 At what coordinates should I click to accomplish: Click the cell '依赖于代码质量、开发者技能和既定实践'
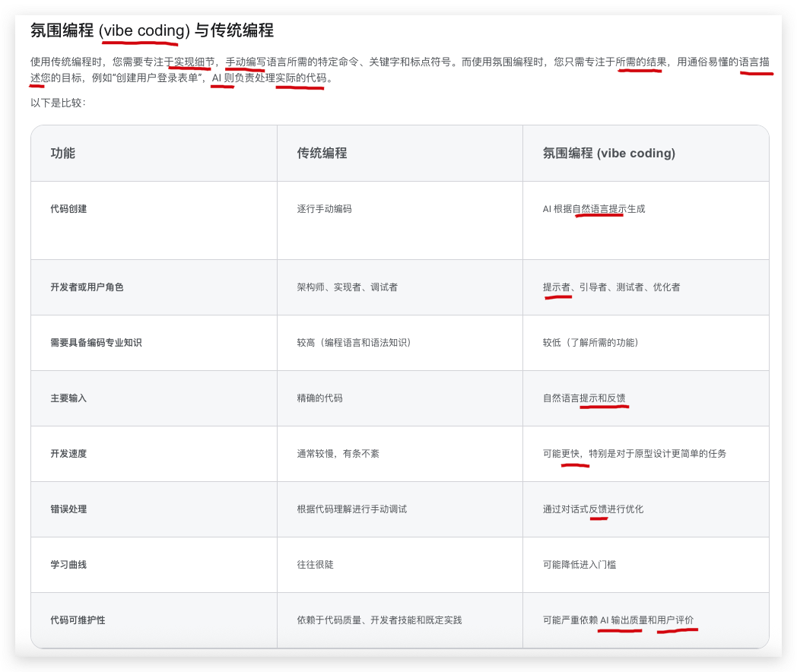[x=379, y=620]
